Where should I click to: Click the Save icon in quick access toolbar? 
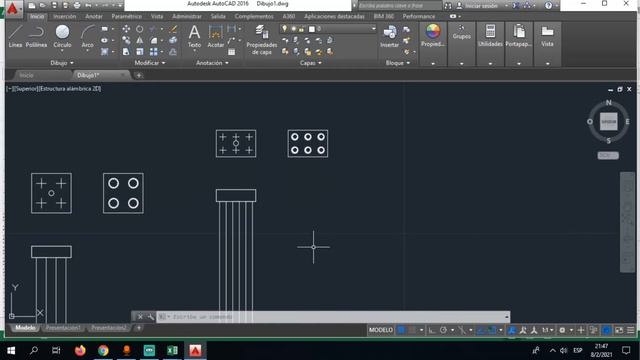tap(54, 6)
